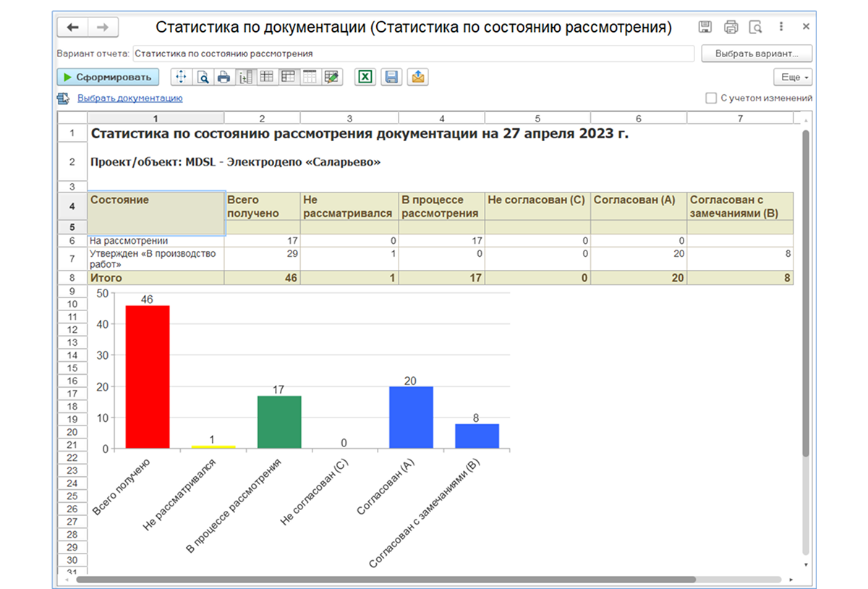Viewport: 868px width, 589px height.
Task: Save report with floppy disk toolbar icon
Action: pos(391,77)
